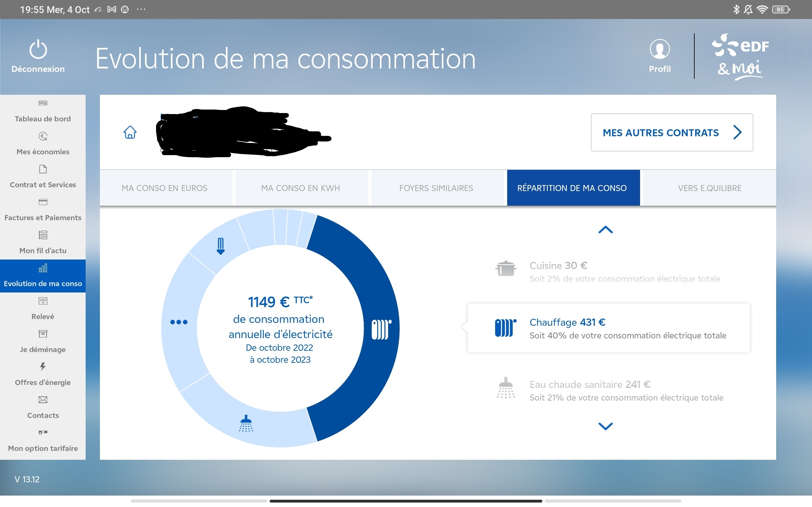
Task: Select the Mes économies euro icon
Action: click(x=43, y=136)
